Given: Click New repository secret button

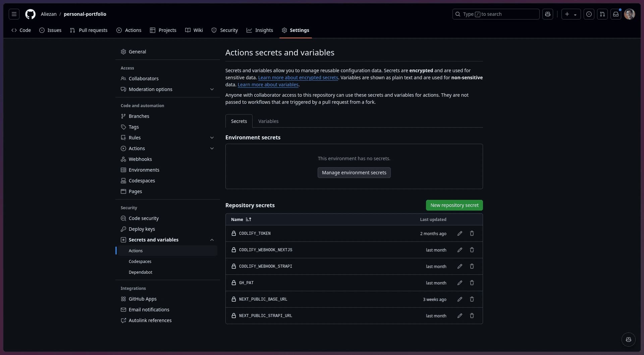Looking at the screenshot, I should (454, 205).
